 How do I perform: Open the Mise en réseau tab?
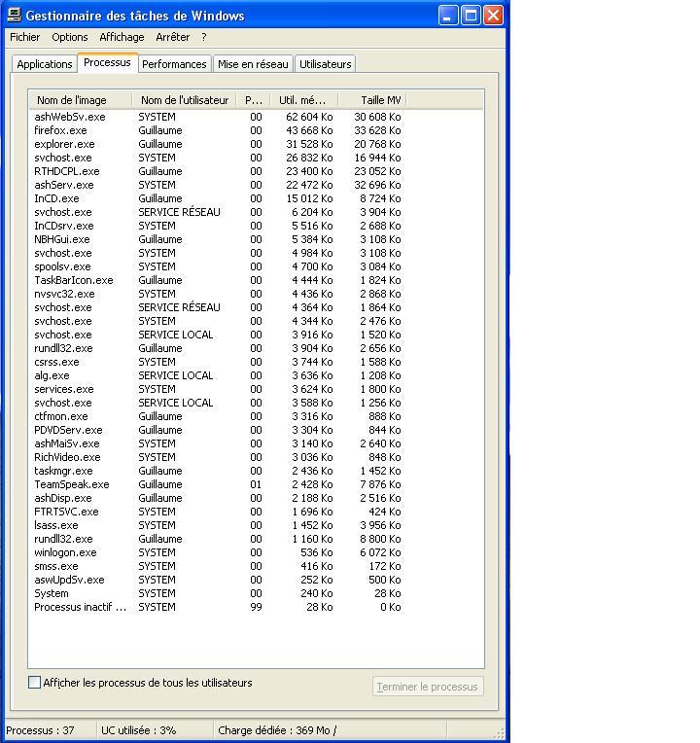(x=253, y=64)
